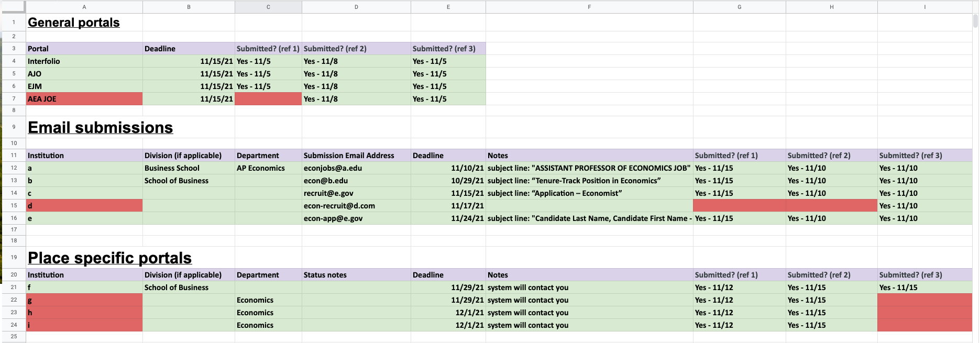Select the row 7 header

coord(14,99)
